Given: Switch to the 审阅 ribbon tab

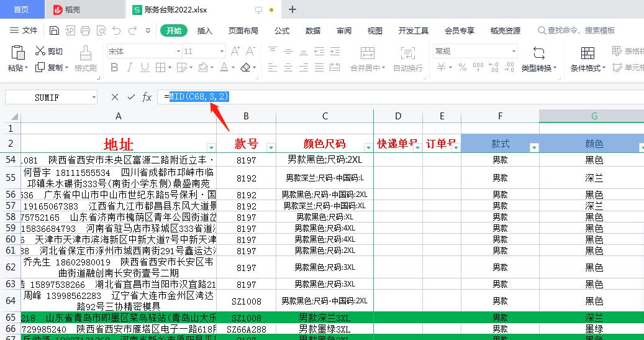Looking at the screenshot, I should (344, 31).
